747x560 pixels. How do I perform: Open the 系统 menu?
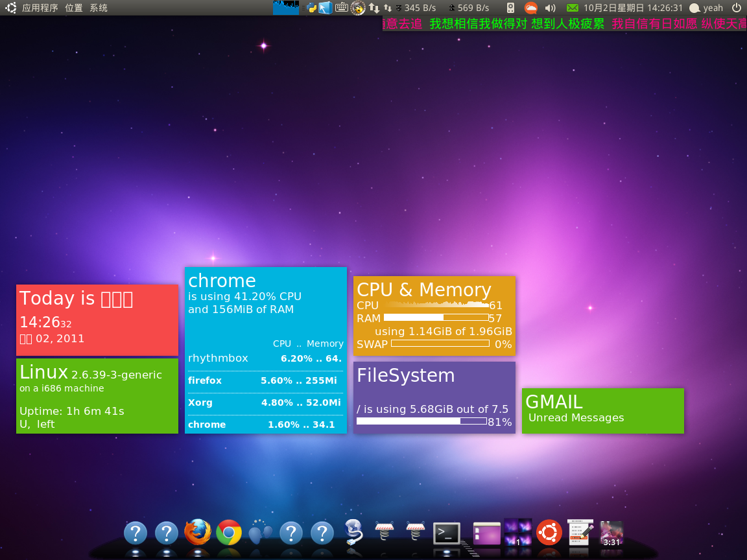[x=99, y=8]
